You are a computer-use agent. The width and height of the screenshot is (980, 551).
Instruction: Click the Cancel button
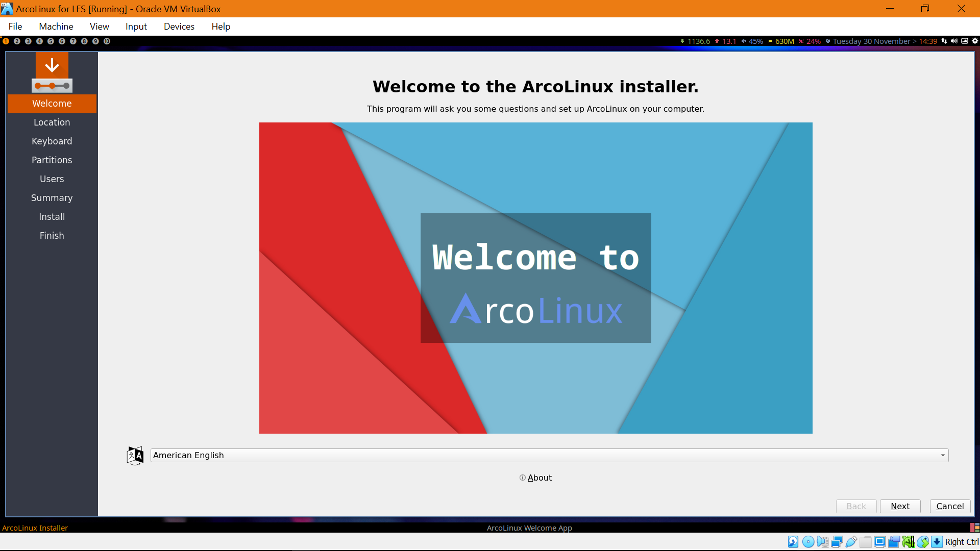pos(950,506)
